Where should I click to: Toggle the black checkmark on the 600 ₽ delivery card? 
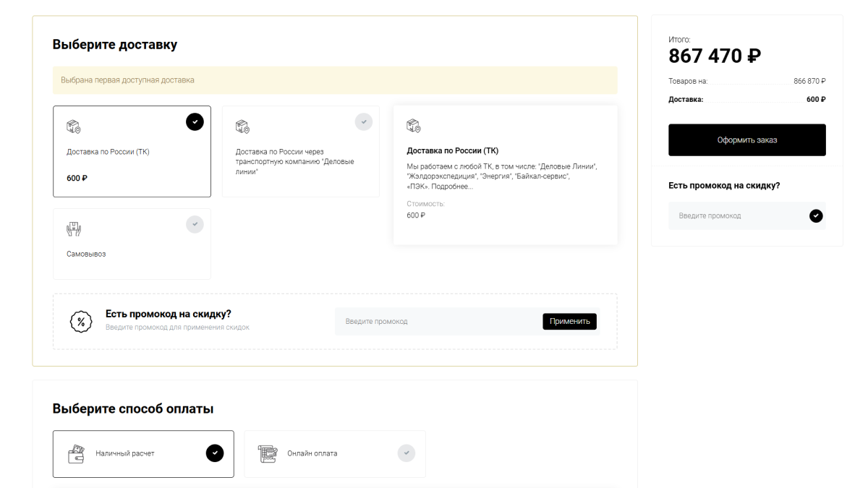(195, 122)
